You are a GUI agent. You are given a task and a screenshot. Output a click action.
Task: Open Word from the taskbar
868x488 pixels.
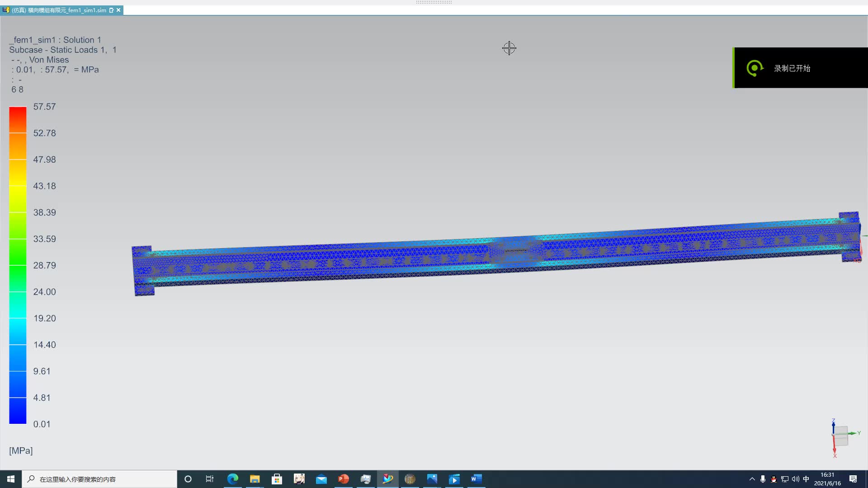[476, 479]
